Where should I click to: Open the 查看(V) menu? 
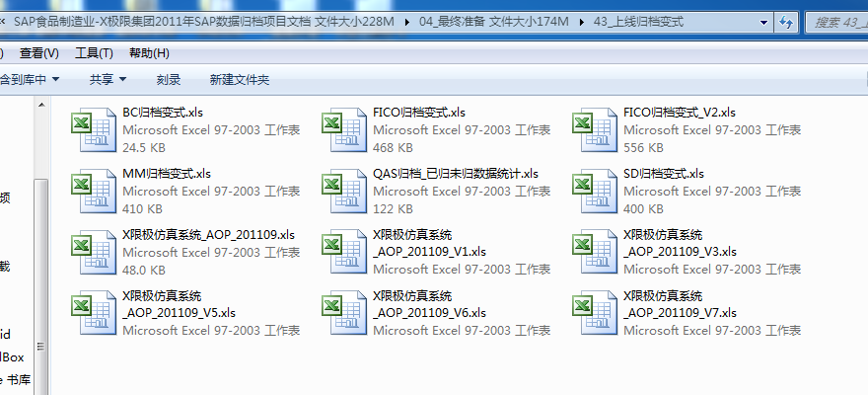[39, 53]
